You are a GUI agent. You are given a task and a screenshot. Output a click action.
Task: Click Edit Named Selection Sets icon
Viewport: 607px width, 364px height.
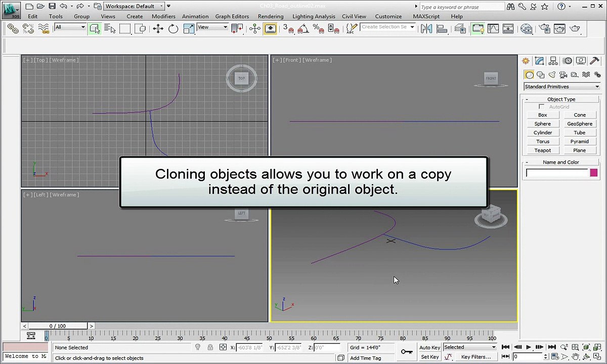[351, 29]
